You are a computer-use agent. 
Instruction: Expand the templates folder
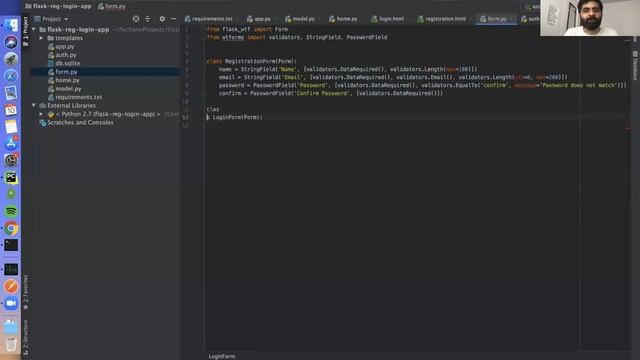(42, 38)
